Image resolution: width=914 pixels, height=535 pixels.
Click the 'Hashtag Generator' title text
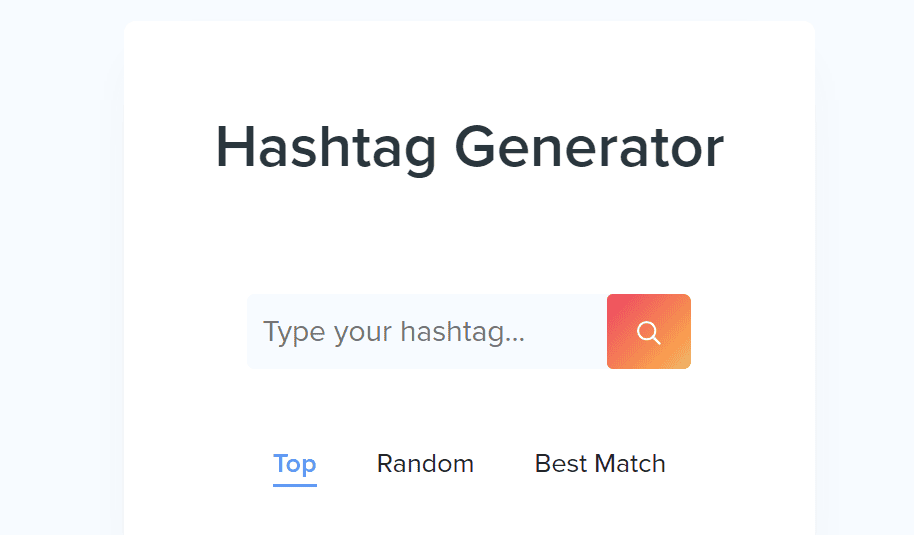point(469,148)
